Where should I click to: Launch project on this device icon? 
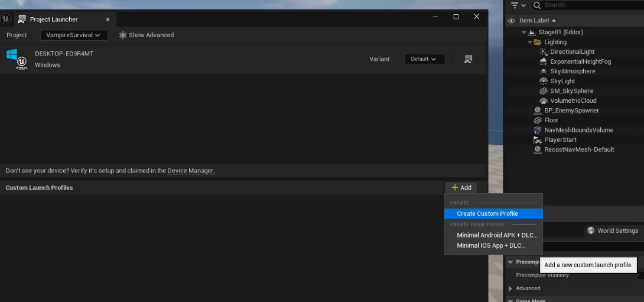click(468, 59)
